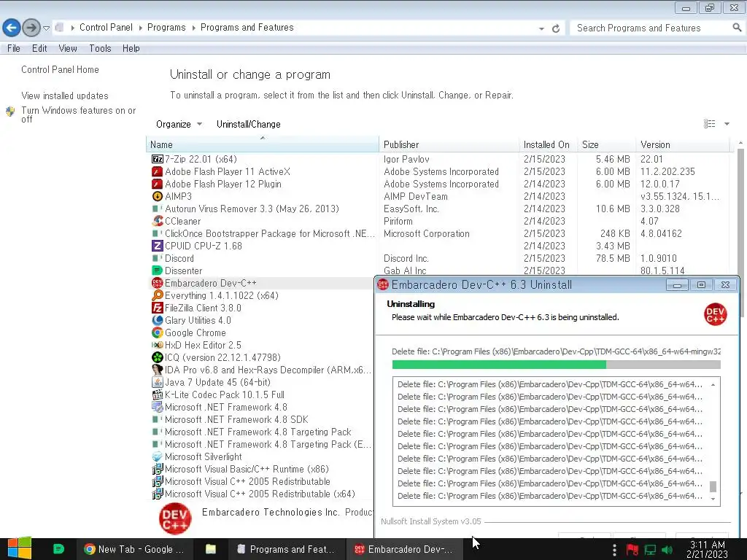This screenshot has height=560, width=747.
Task: Open the Tools menu
Action: tap(100, 48)
